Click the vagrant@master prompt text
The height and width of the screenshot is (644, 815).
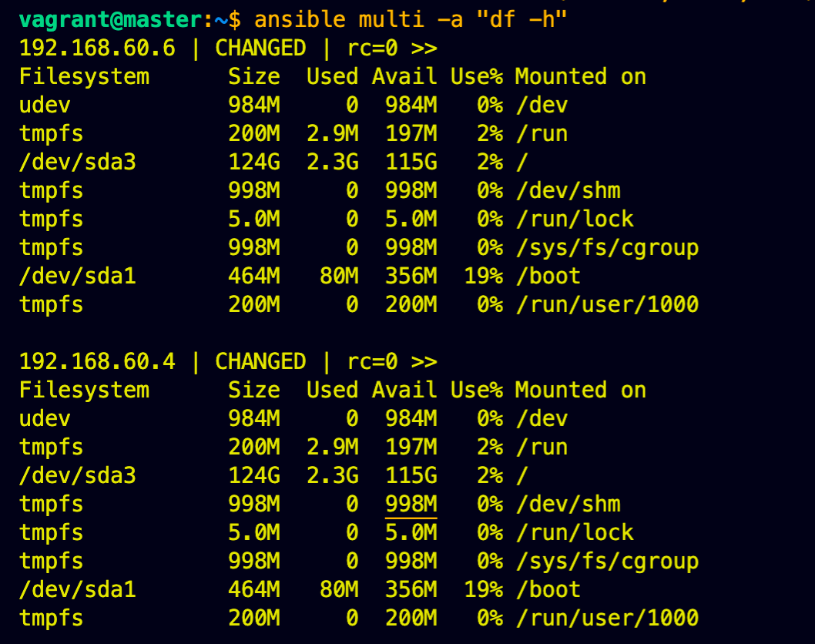pos(111,20)
